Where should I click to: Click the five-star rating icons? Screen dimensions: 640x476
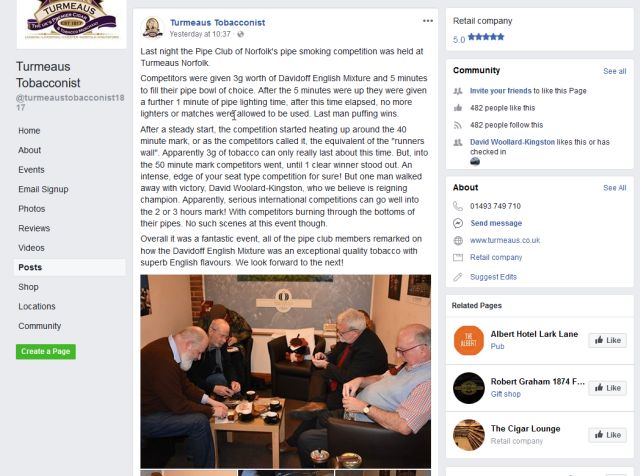486,37
